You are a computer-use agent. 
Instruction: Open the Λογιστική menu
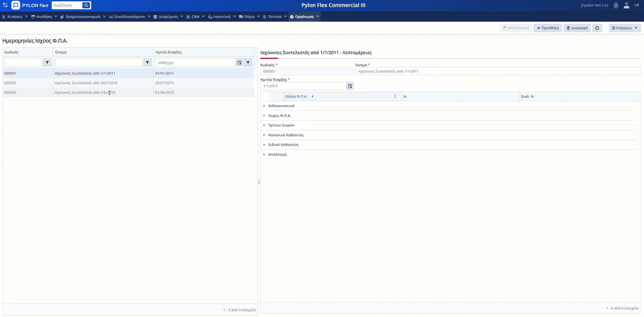222,17
